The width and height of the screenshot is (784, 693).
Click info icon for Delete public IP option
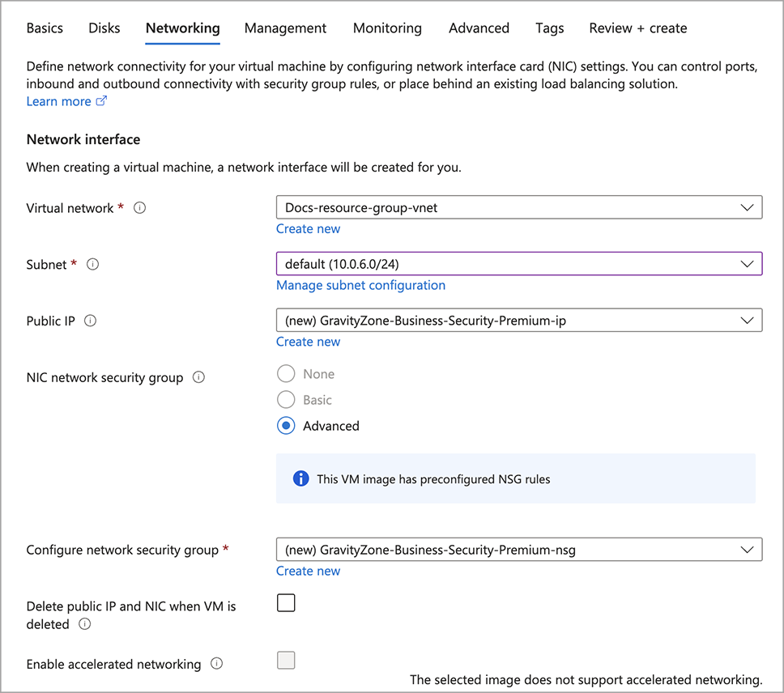tap(84, 624)
